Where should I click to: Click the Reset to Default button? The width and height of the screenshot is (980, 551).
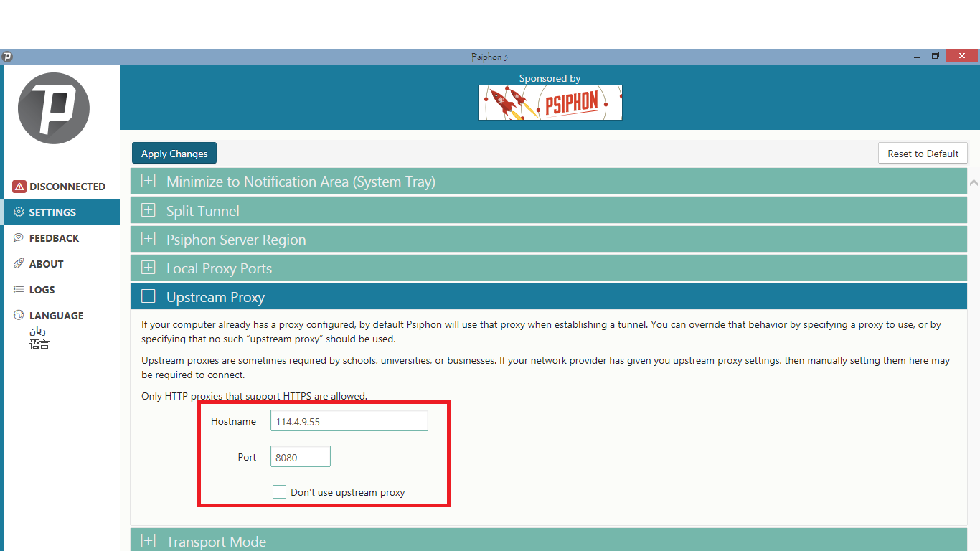point(923,154)
